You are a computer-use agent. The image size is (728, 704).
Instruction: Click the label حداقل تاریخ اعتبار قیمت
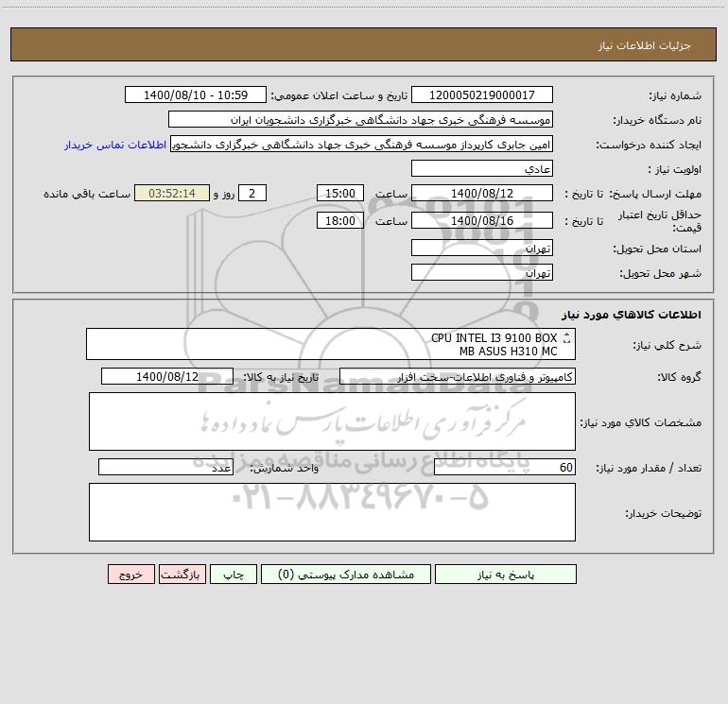click(660, 221)
